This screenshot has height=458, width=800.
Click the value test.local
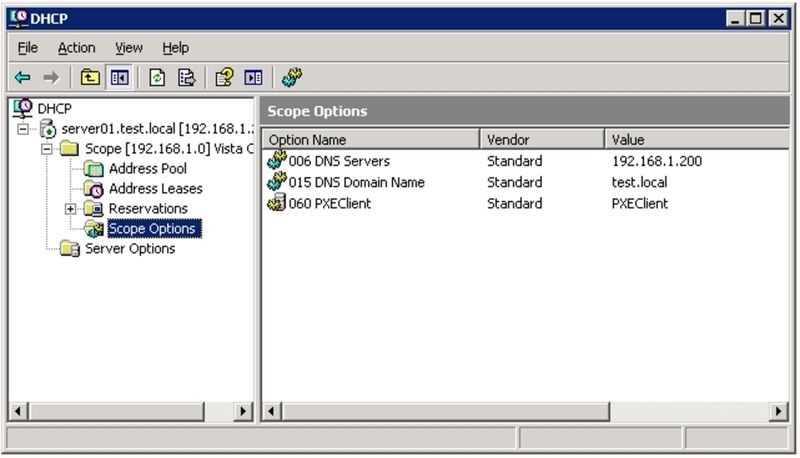639,182
